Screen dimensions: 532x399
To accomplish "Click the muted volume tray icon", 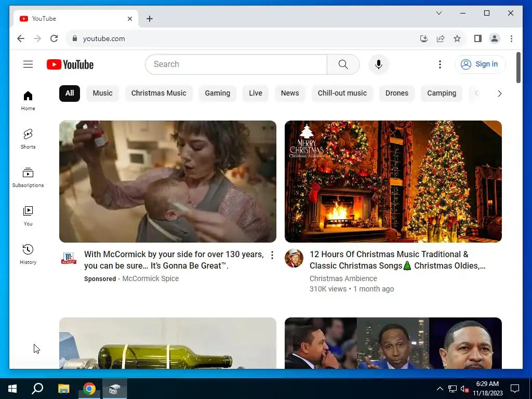I will [x=464, y=389].
